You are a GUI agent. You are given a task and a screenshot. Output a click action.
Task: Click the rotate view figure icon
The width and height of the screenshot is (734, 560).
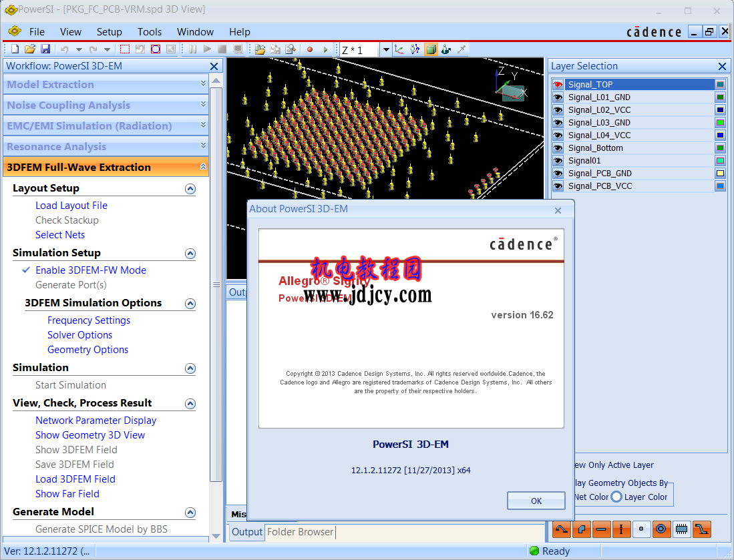point(446,49)
